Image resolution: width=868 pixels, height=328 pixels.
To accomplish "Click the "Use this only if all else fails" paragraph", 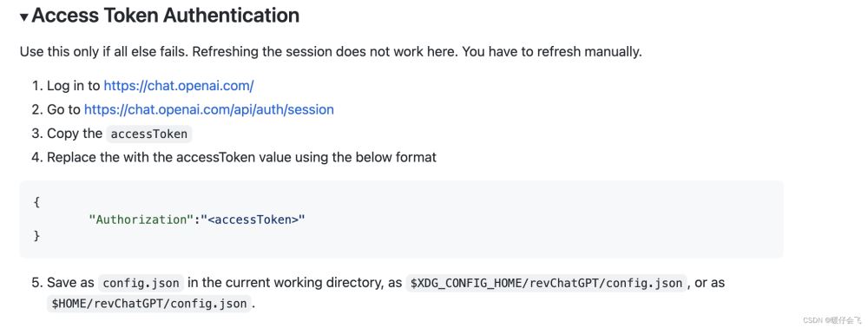I will [331, 52].
